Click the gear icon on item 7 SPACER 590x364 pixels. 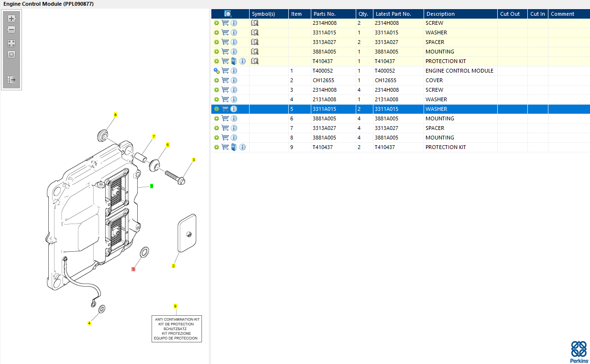tap(216, 128)
